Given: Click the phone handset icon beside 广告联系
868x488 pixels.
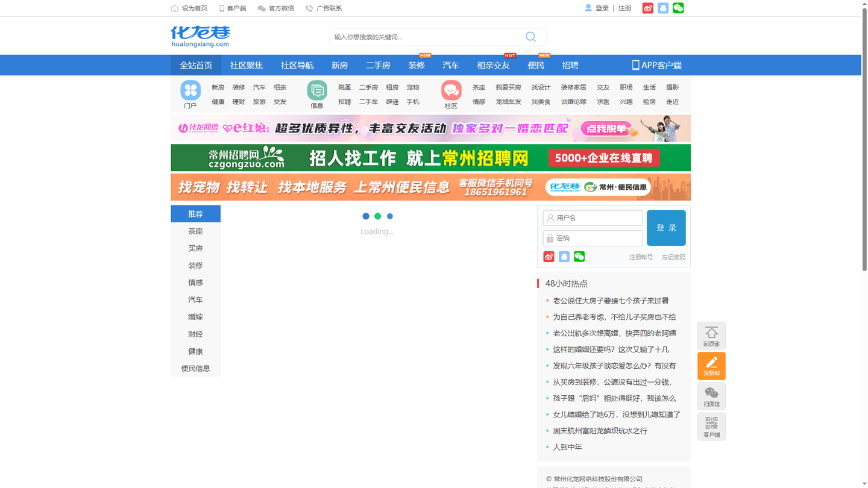Looking at the screenshot, I should point(309,8).
